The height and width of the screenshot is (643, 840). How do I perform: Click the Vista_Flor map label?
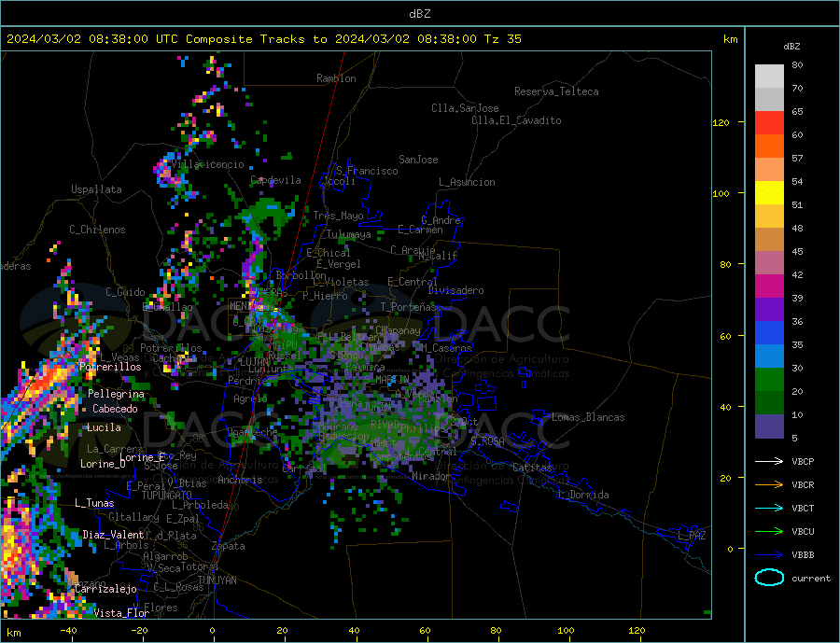click(121, 613)
